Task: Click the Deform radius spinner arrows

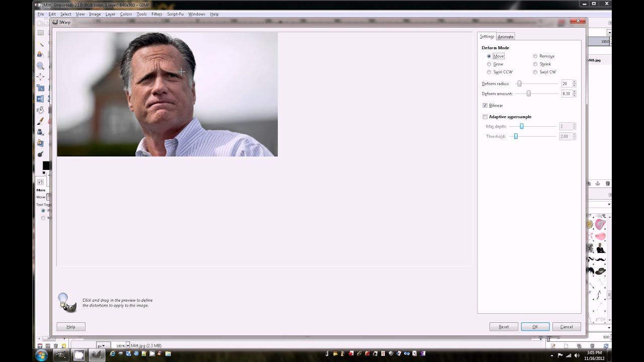Action: [x=574, y=84]
